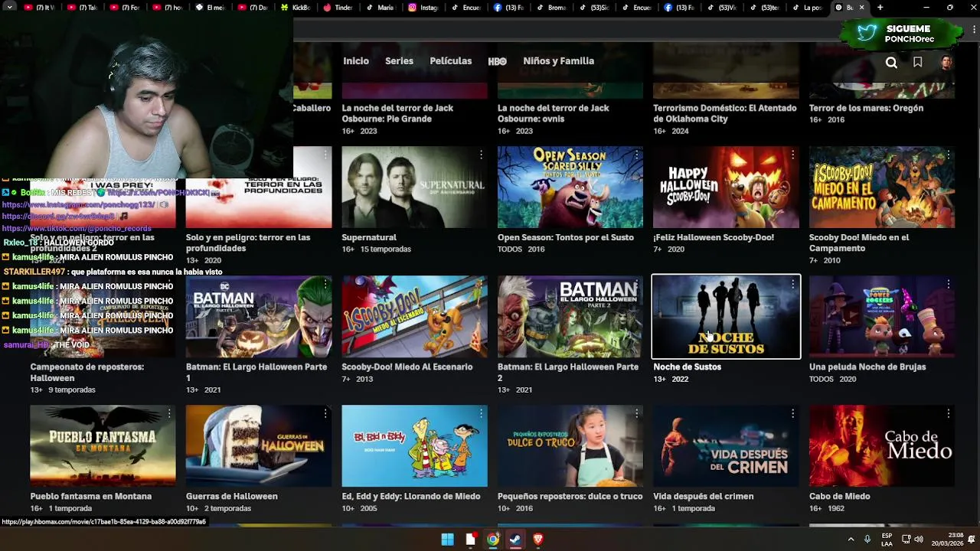
Task: Open title La noche del terror: ovnis
Action: [x=554, y=113]
